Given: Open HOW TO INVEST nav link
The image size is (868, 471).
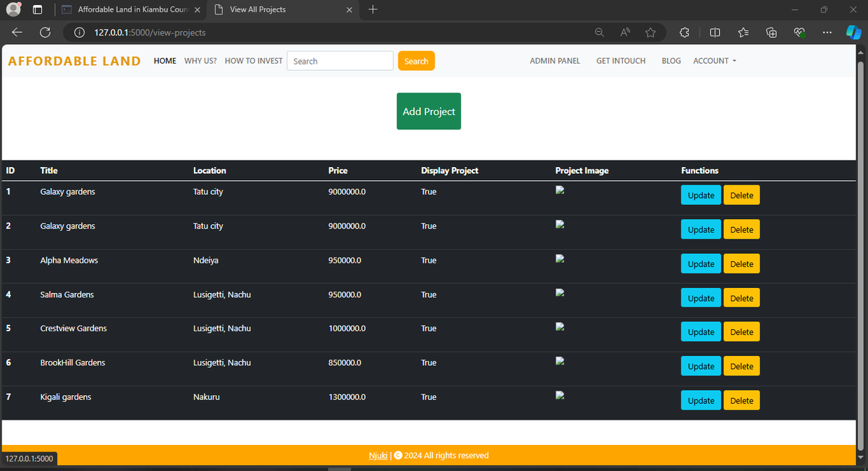Looking at the screenshot, I should click(x=254, y=61).
